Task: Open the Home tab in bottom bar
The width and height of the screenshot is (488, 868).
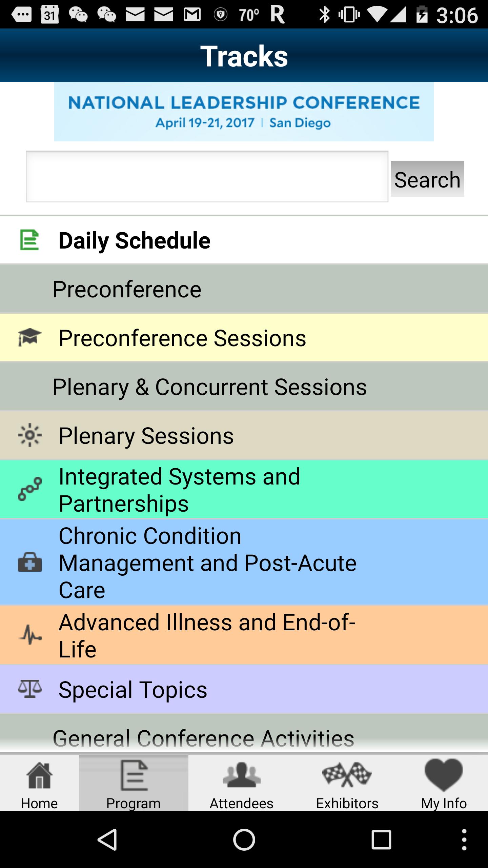Action: (39, 784)
